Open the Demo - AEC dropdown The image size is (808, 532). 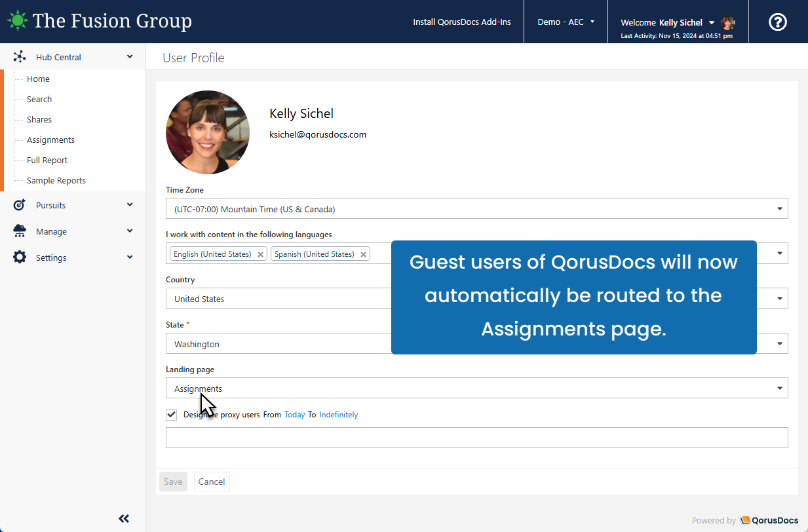pyautogui.click(x=566, y=22)
